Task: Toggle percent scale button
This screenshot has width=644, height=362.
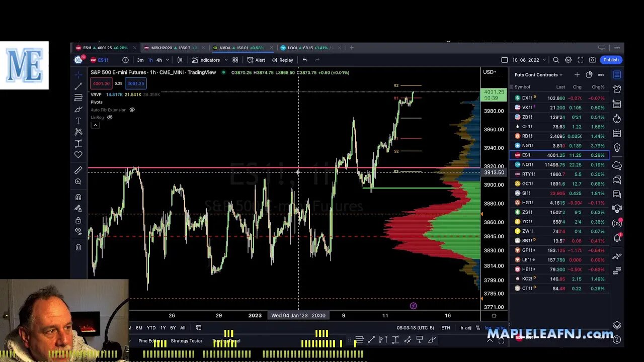Action: pyautogui.click(x=478, y=328)
